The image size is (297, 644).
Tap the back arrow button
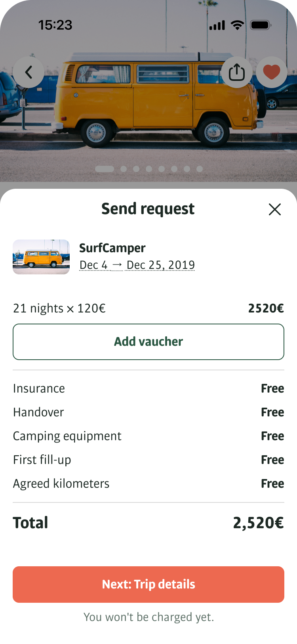click(29, 73)
